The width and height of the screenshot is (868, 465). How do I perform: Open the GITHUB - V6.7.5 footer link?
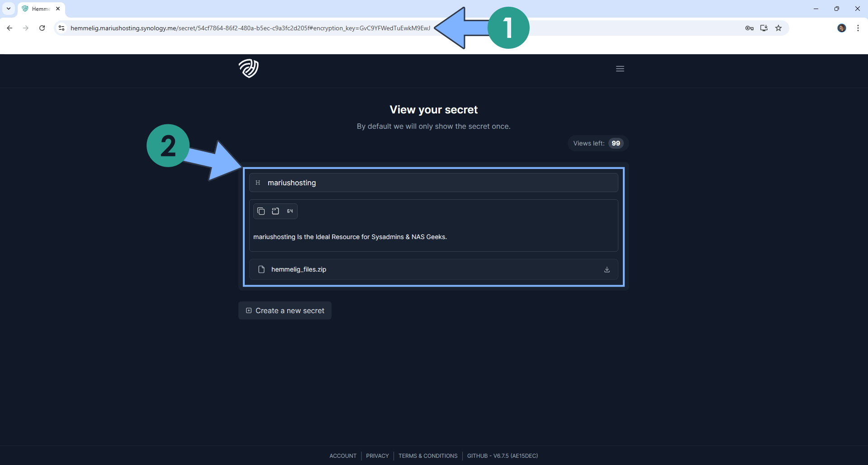(503, 456)
